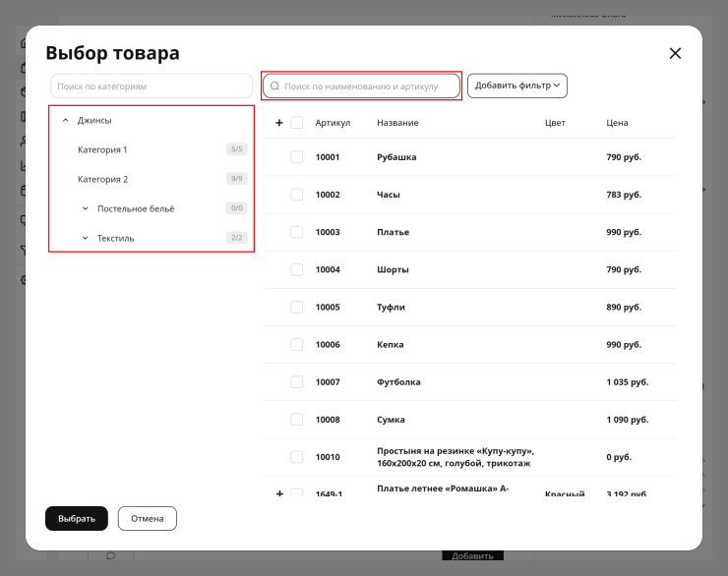Check the box for Рубашка 10001

(297, 156)
